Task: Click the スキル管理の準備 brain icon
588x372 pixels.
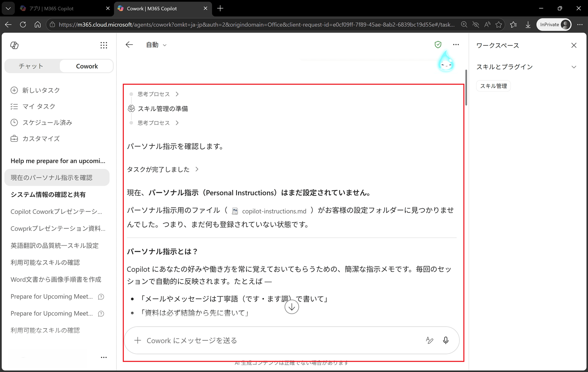Action: click(131, 108)
